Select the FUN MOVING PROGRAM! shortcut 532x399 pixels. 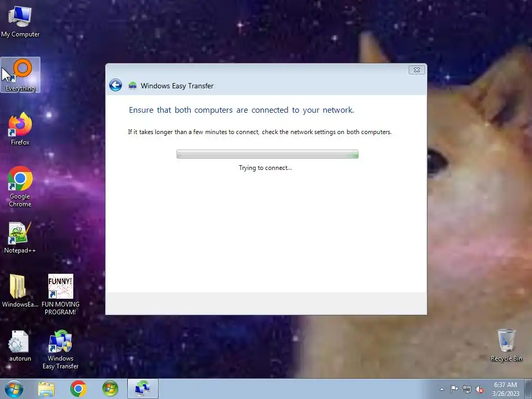pyautogui.click(x=60, y=294)
